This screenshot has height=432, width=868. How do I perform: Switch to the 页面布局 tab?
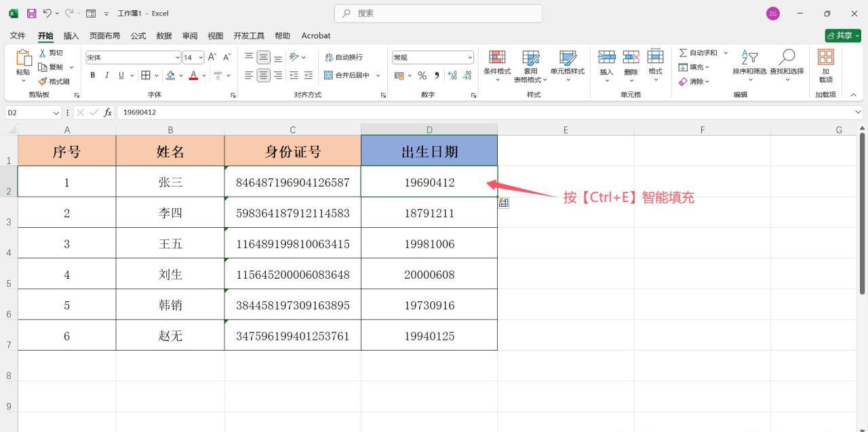point(104,35)
